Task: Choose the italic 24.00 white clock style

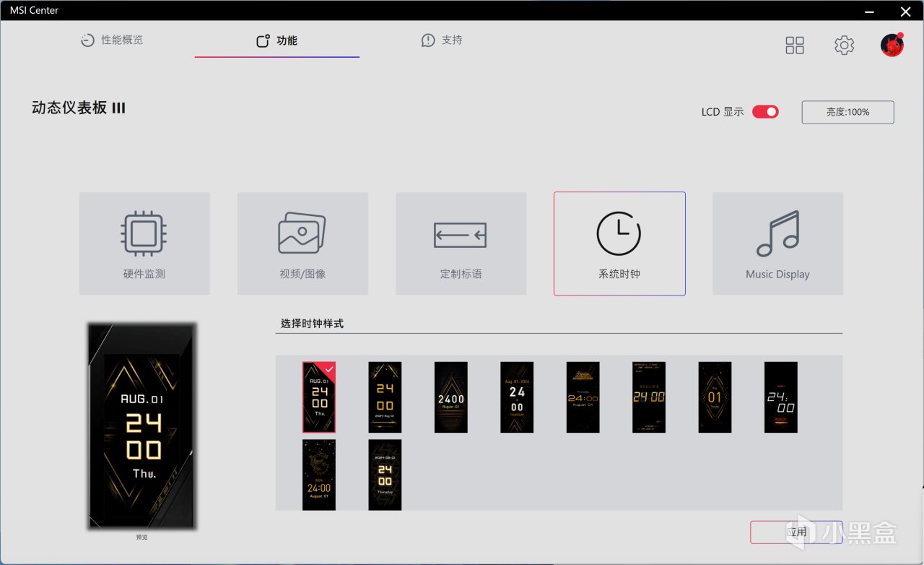Action: pos(781,397)
